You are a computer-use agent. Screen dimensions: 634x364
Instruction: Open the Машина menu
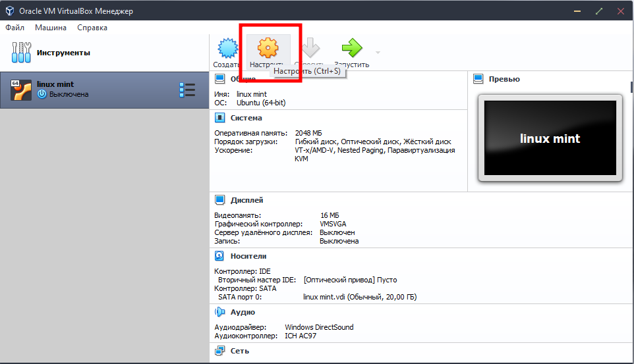tap(51, 28)
